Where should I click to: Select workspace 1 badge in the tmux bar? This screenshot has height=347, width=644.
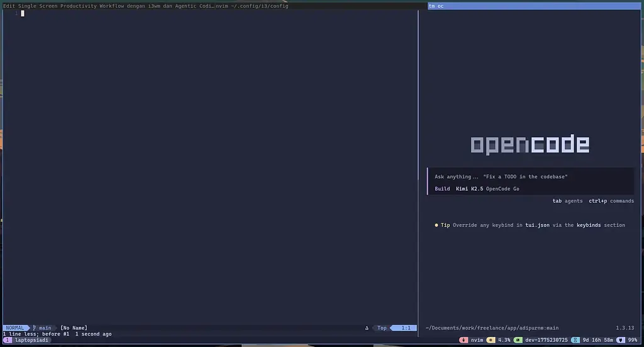click(x=8, y=340)
